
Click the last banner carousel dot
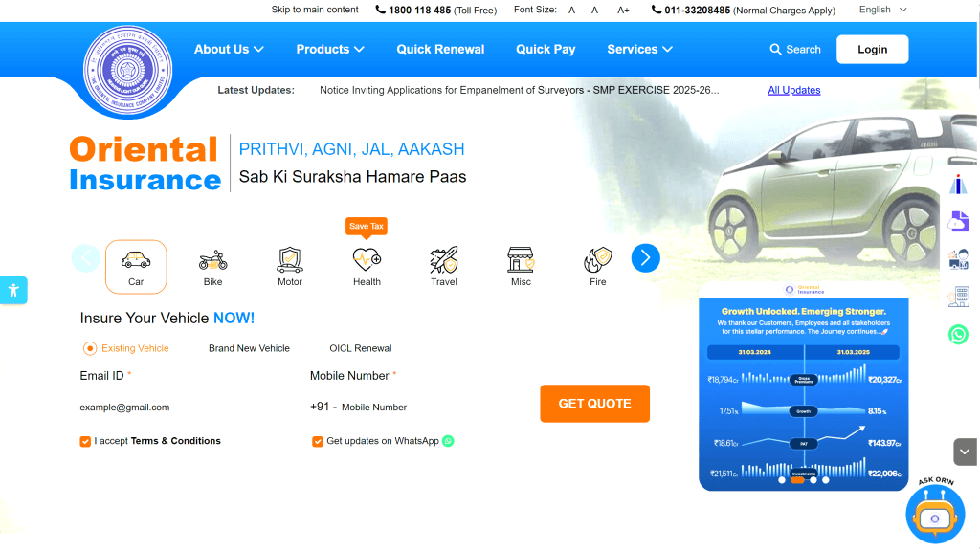point(826,480)
